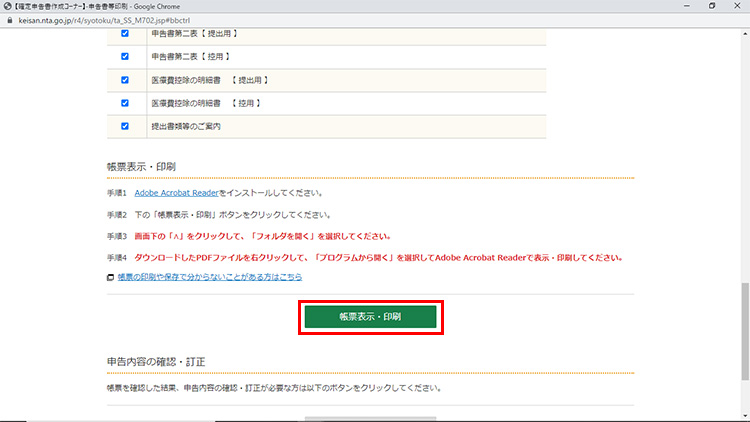Click the scrollbar down arrow

point(744,416)
